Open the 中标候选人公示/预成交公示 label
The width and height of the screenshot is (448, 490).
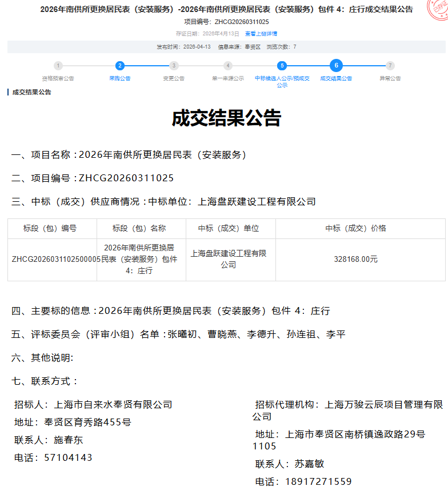282,81
